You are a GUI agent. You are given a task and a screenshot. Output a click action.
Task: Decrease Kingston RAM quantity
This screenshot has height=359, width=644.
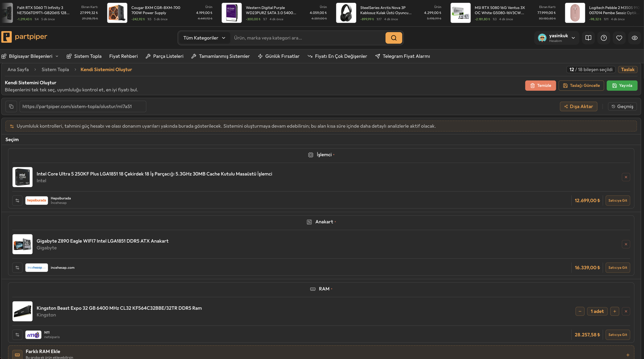click(580, 311)
